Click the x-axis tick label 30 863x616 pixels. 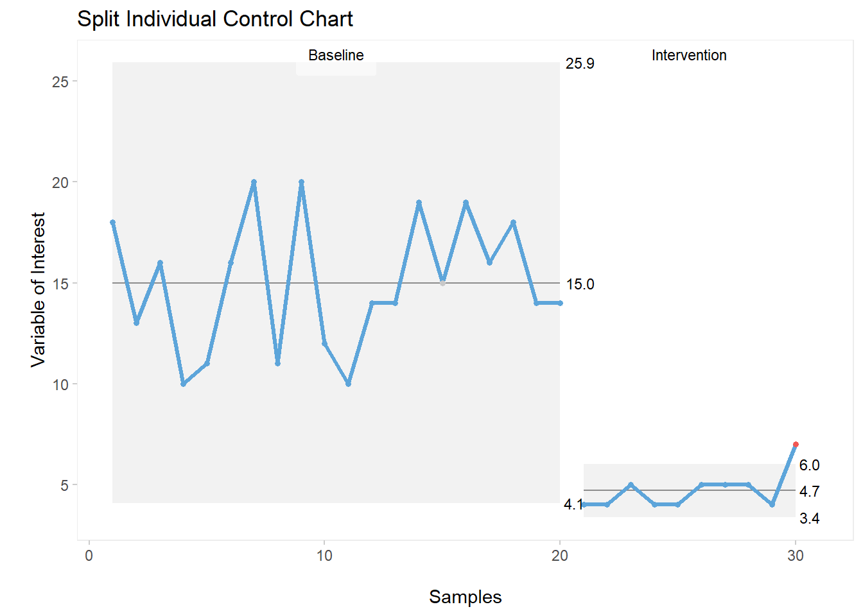[796, 556]
